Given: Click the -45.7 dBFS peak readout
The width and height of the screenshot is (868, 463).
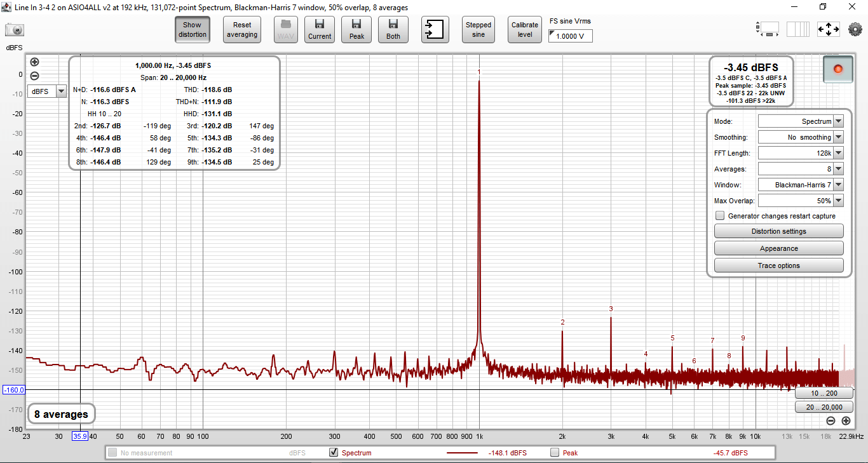Looking at the screenshot, I should [730, 453].
